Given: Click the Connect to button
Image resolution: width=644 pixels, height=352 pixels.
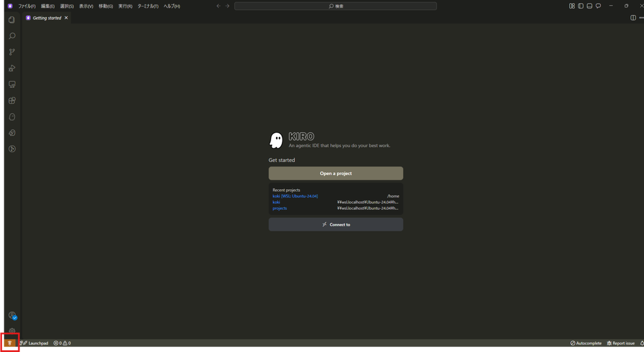Looking at the screenshot, I should [x=336, y=224].
